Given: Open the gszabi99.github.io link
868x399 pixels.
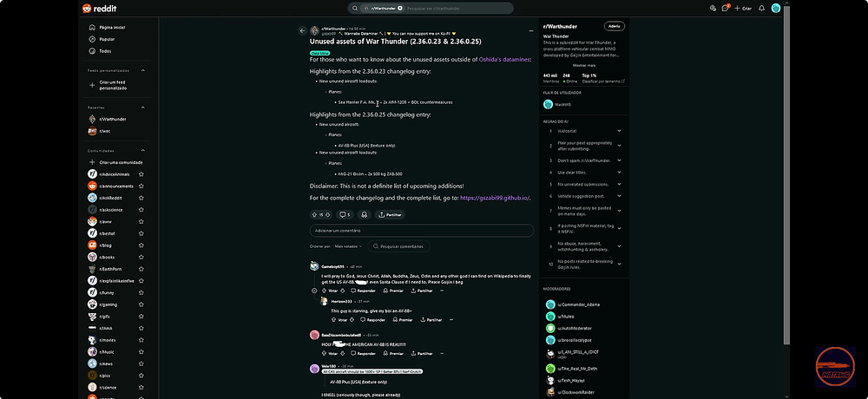Looking at the screenshot, I should [495, 198].
